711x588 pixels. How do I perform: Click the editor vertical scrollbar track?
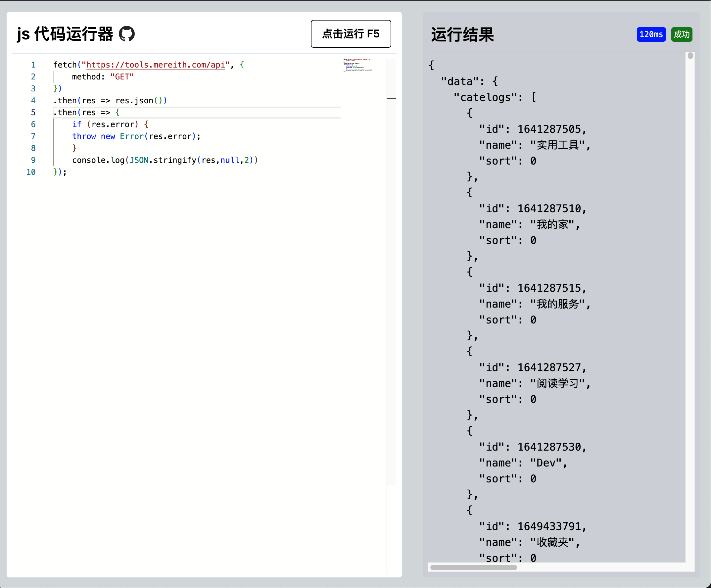[x=391, y=271]
